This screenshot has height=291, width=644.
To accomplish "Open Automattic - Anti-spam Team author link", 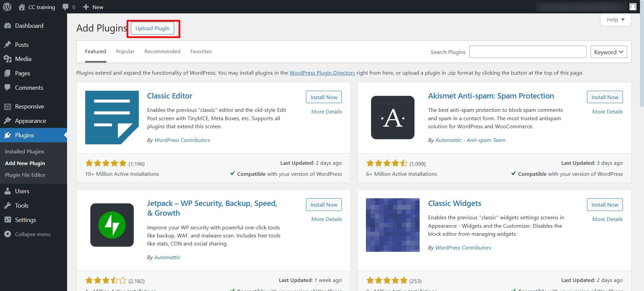I will pyautogui.click(x=470, y=140).
